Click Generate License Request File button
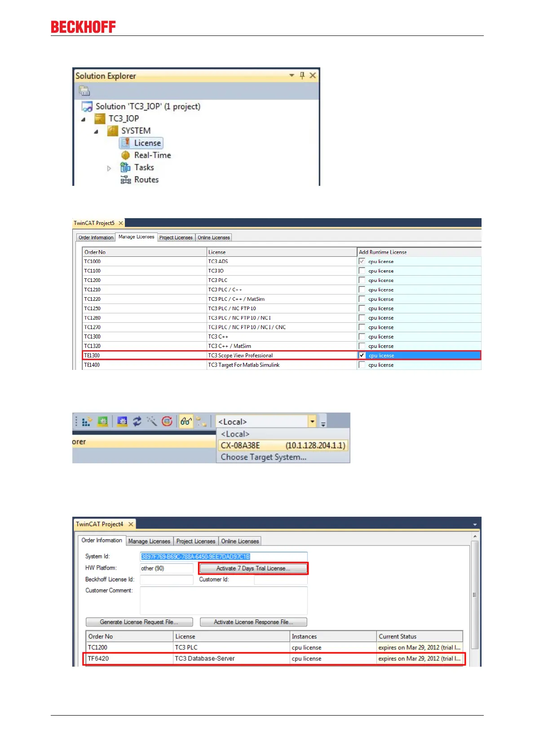 (139, 622)
